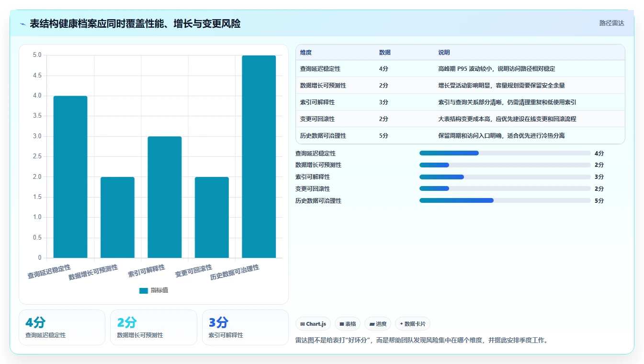Image resolution: width=644 pixels, height=364 pixels.
Task: Click the 历史数据可治理性 label in progress list
Action: [x=318, y=201]
